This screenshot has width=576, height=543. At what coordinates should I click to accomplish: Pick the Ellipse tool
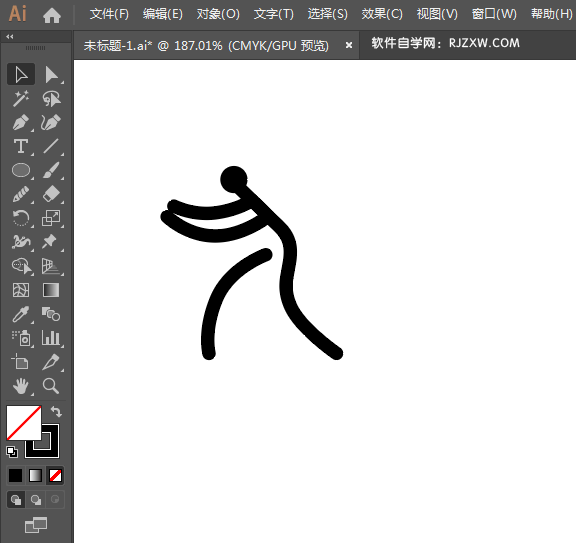pyautogui.click(x=21, y=170)
